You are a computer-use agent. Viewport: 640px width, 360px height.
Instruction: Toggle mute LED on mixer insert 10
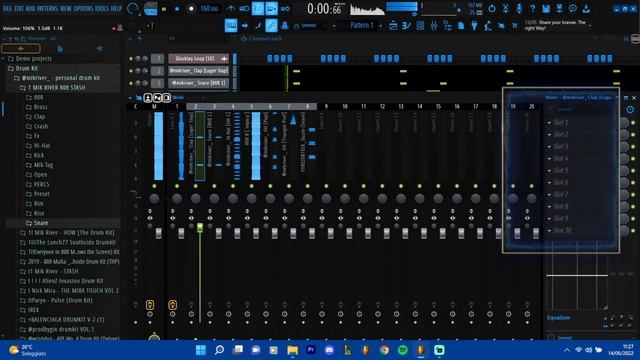point(345,186)
